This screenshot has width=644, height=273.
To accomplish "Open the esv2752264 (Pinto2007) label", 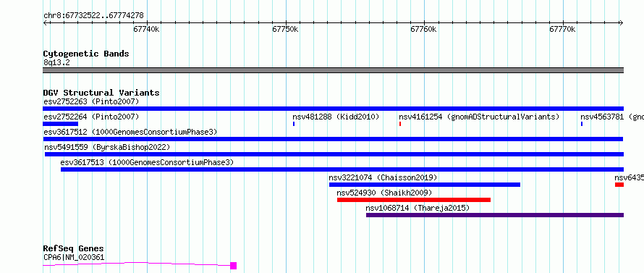I will pos(91,117).
